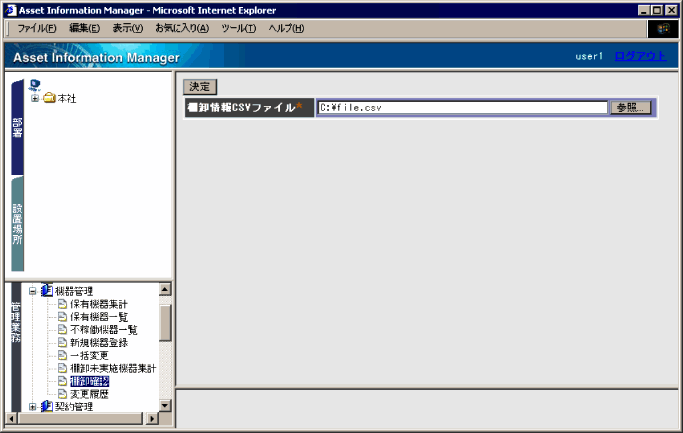Expand the 契約管理 tree node
This screenshot has width=683, height=433.
point(33,407)
